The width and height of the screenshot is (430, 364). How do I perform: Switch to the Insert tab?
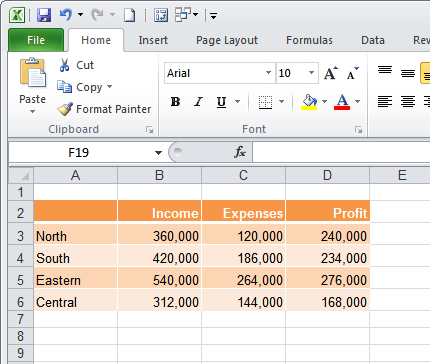153,40
